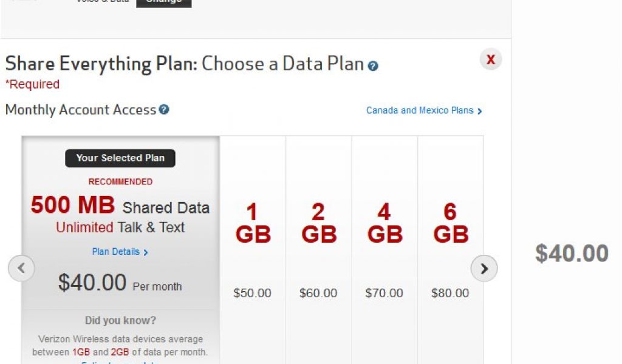The image size is (622, 364).
Task: Click the 500 MB Shared Data heading
Action: 120,207
